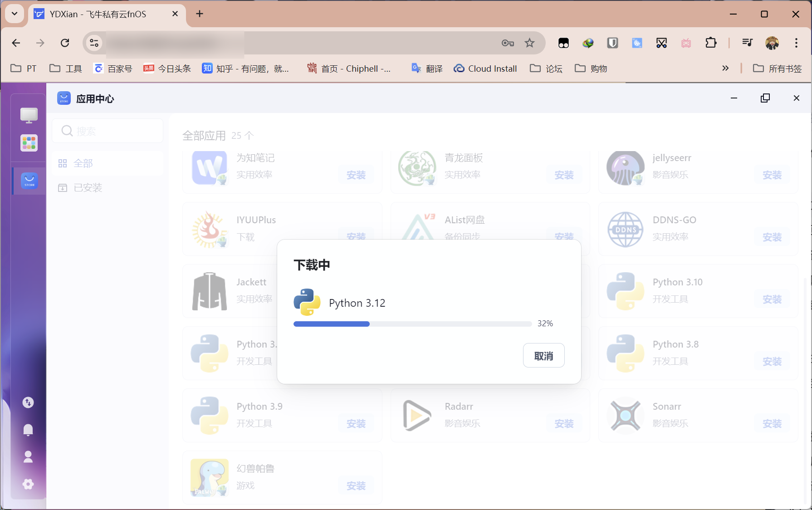Click the Python 3.8 icon
Viewport: 812px width, 510px height.
[625, 353]
